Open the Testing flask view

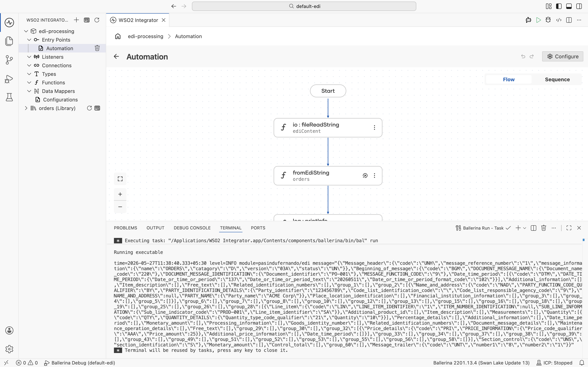coord(9,97)
